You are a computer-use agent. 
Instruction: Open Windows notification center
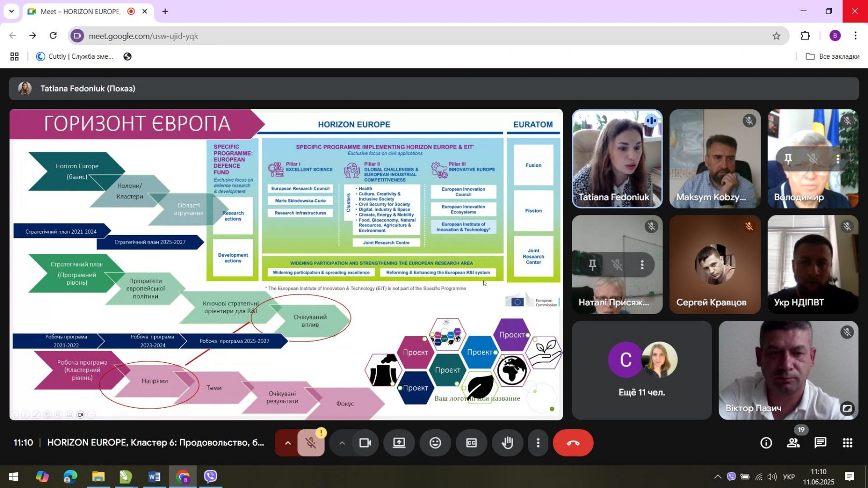tap(850, 477)
